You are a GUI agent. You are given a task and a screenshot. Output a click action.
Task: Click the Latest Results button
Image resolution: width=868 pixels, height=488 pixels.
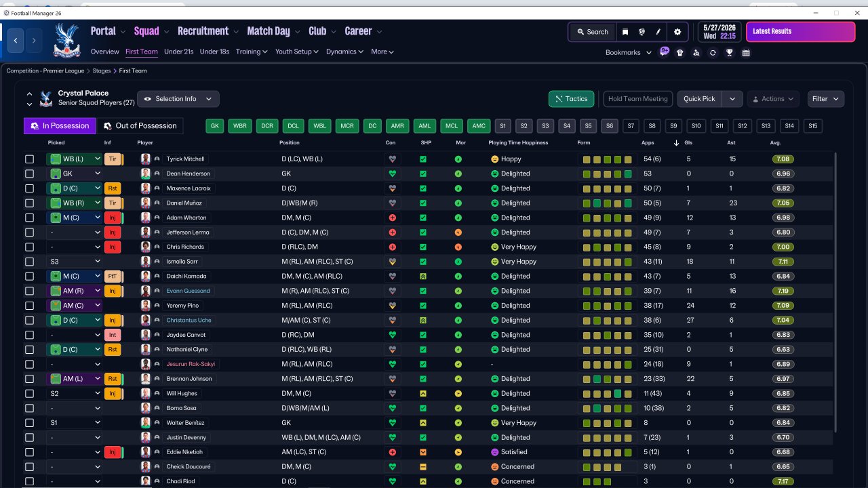coord(800,31)
